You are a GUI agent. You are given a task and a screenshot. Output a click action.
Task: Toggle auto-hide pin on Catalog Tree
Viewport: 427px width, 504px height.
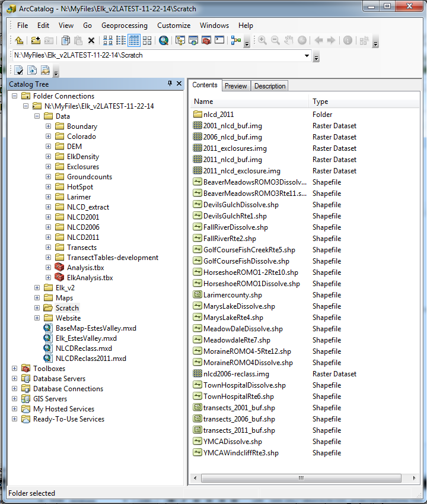(170, 84)
